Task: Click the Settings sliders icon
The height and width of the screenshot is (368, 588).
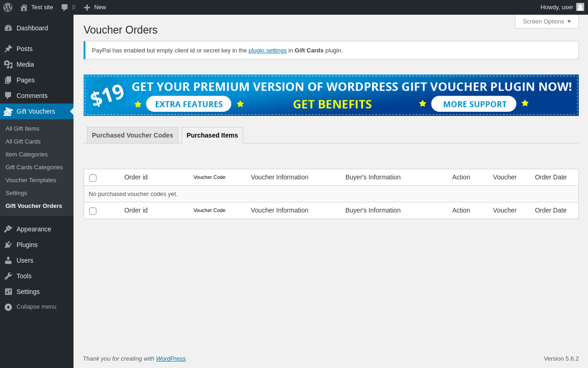Action: coord(8,292)
